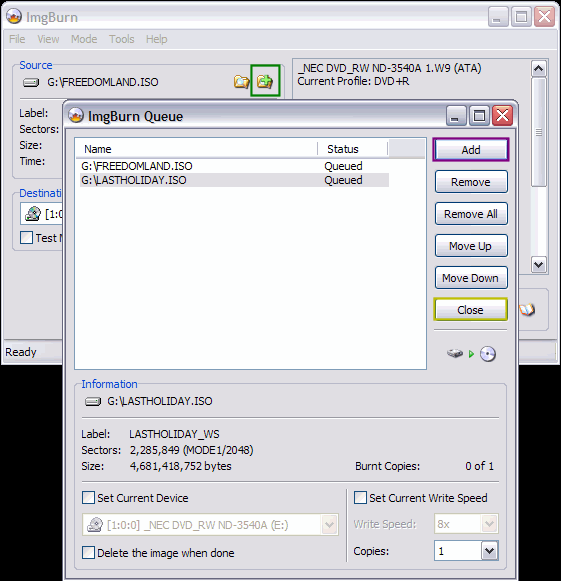This screenshot has height=581, width=561.
Task: Click the device info scrollbar down arrow
Action: (538, 265)
